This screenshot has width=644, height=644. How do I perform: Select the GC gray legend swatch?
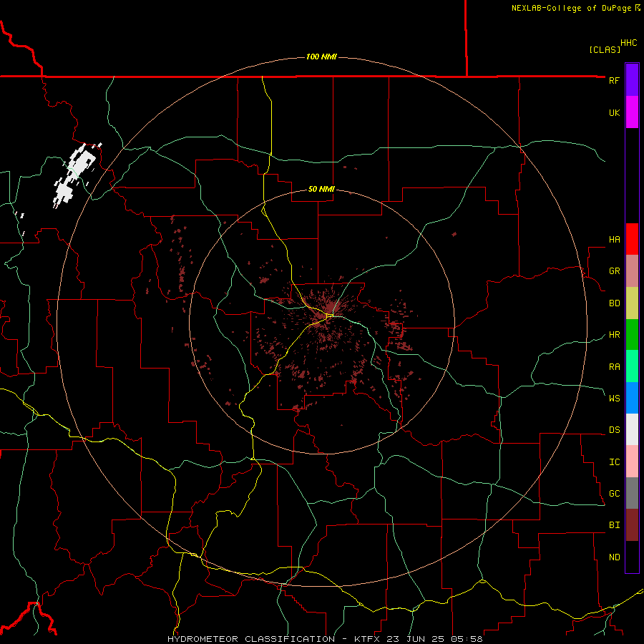[x=632, y=493]
